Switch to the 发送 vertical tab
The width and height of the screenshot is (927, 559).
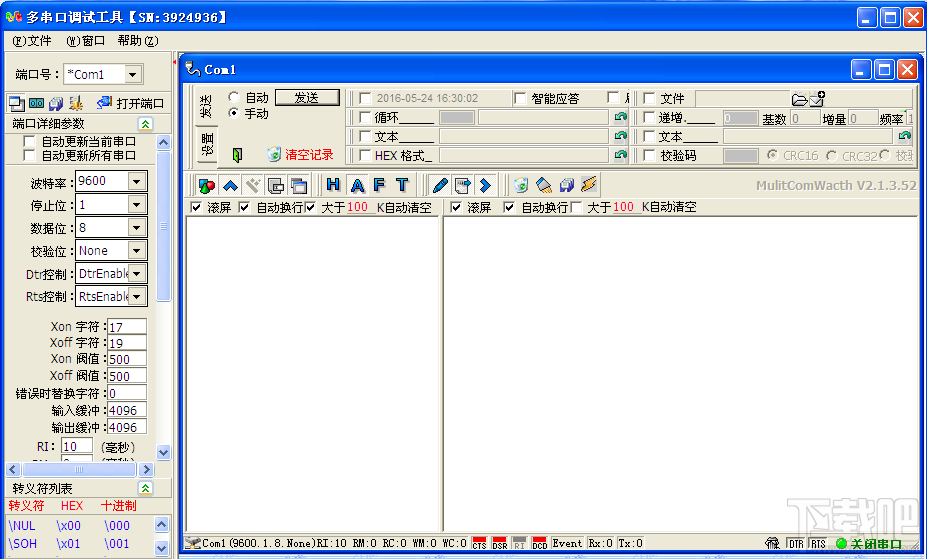[206, 106]
